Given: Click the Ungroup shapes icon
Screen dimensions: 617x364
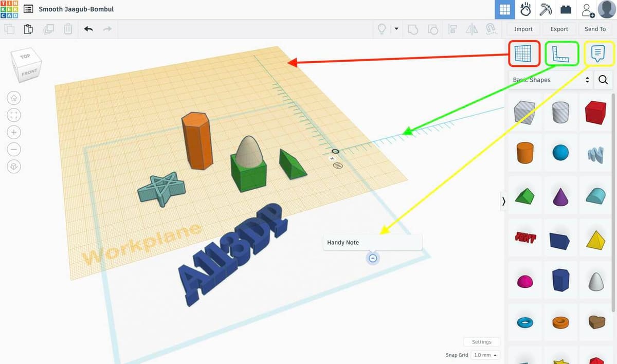Looking at the screenshot, I should (433, 29).
